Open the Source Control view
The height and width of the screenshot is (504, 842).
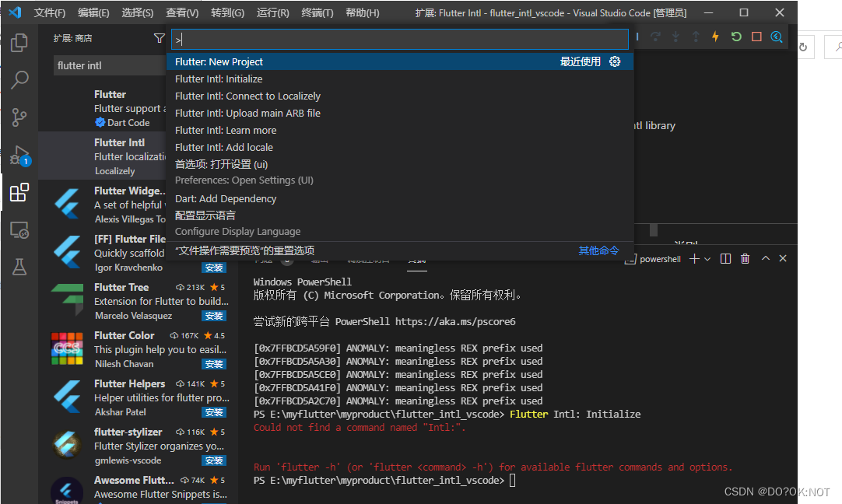point(19,117)
